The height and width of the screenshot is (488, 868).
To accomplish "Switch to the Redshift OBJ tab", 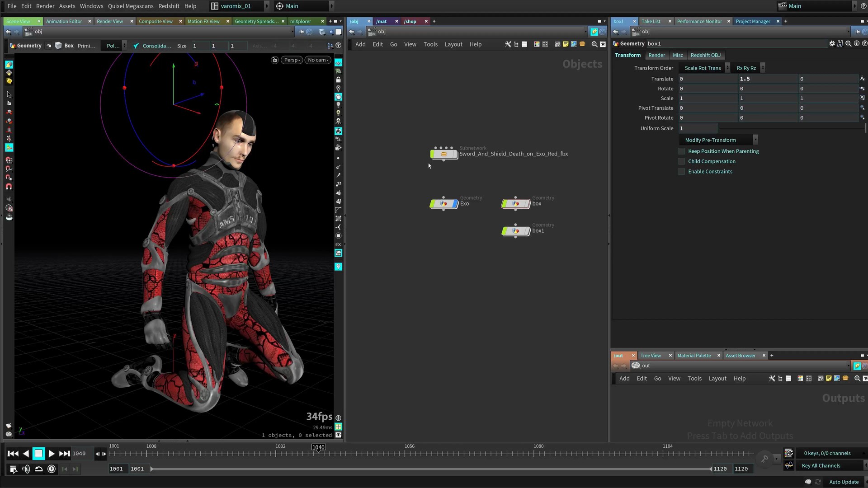I will pos(705,55).
